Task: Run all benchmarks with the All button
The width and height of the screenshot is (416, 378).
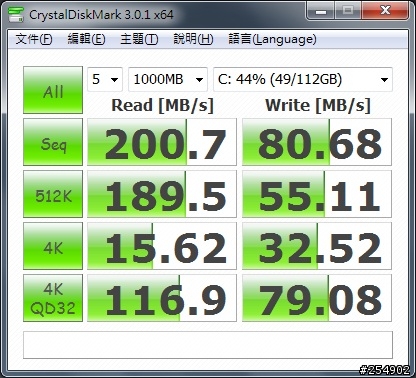Action: 53,90
